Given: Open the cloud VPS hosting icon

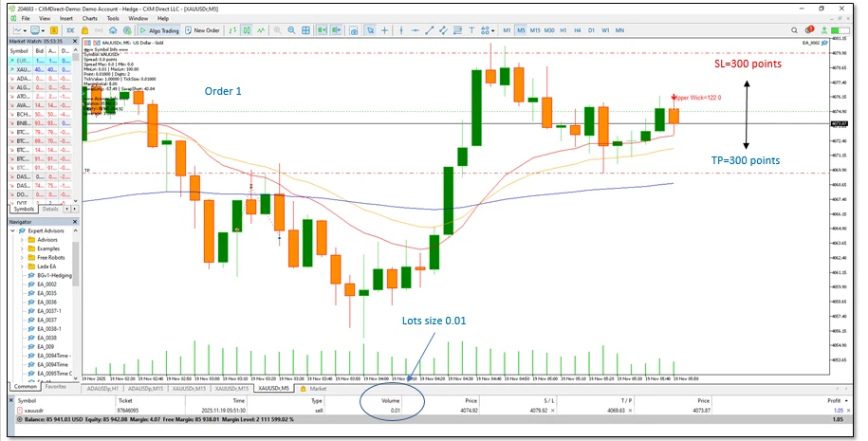Looking at the screenshot, I should 113,30.
